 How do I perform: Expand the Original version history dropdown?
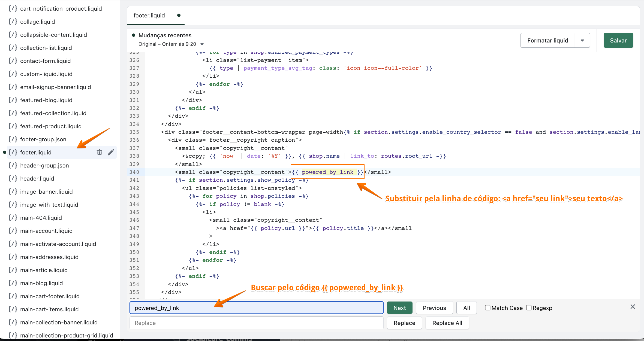click(x=202, y=44)
